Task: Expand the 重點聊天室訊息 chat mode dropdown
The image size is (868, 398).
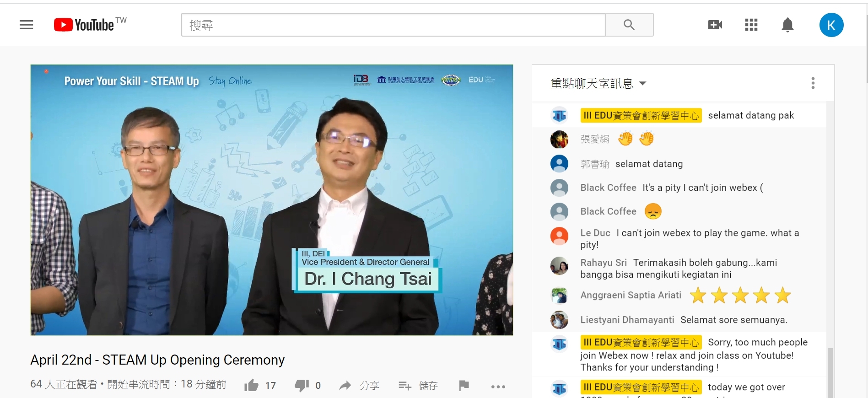Action: click(x=598, y=83)
